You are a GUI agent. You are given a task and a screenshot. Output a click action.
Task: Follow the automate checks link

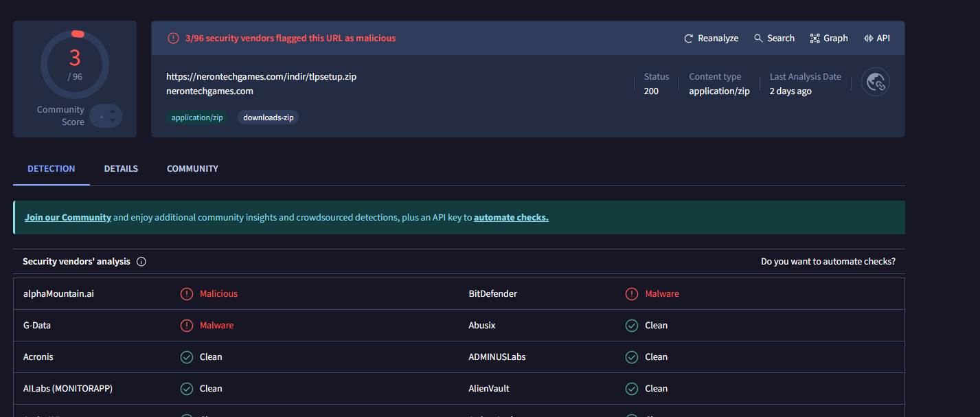point(511,218)
